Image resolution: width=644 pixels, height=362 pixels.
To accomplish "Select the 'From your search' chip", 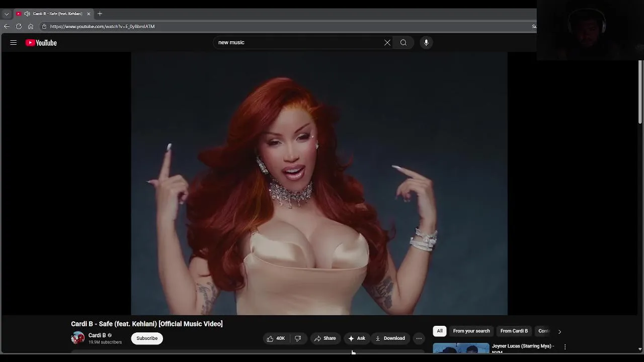I will click(x=471, y=331).
